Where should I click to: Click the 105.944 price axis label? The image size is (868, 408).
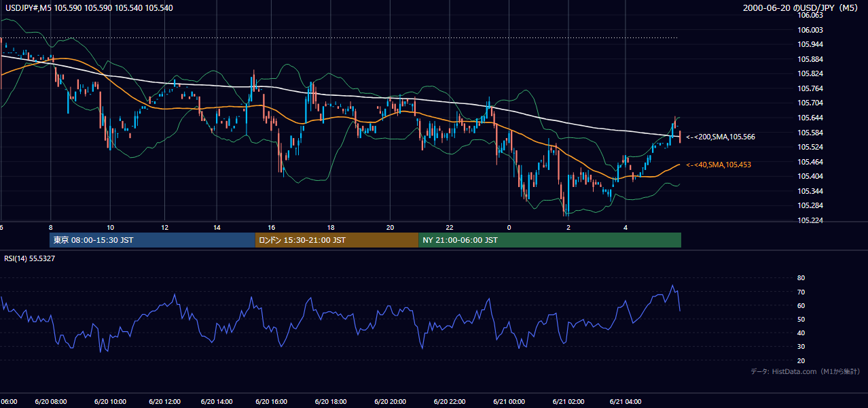810,44
